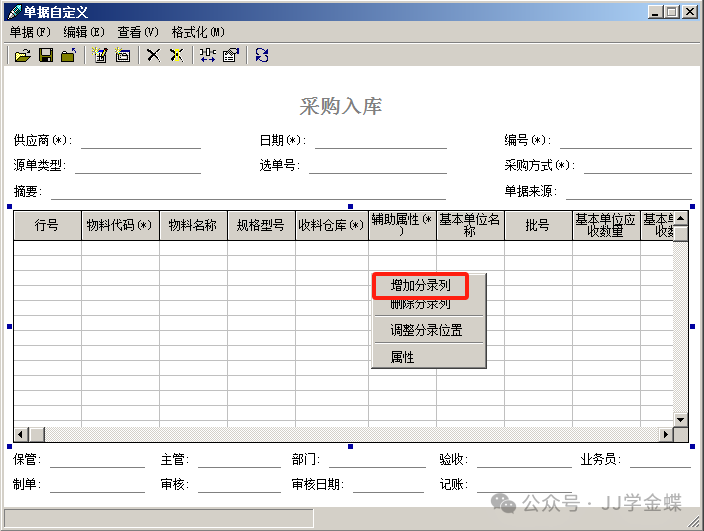Click the save floppy disk icon

point(45,55)
